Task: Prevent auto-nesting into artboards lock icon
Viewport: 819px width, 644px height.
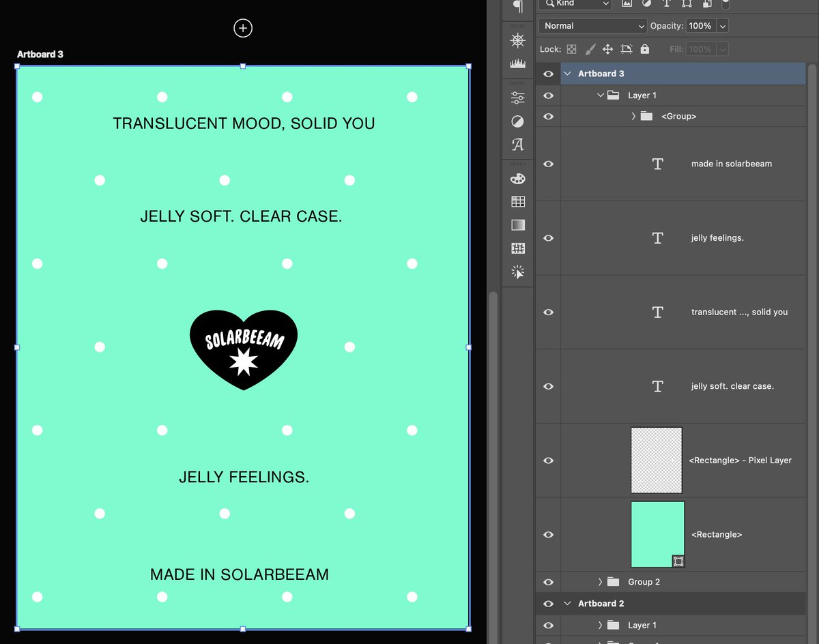Action: click(x=627, y=49)
